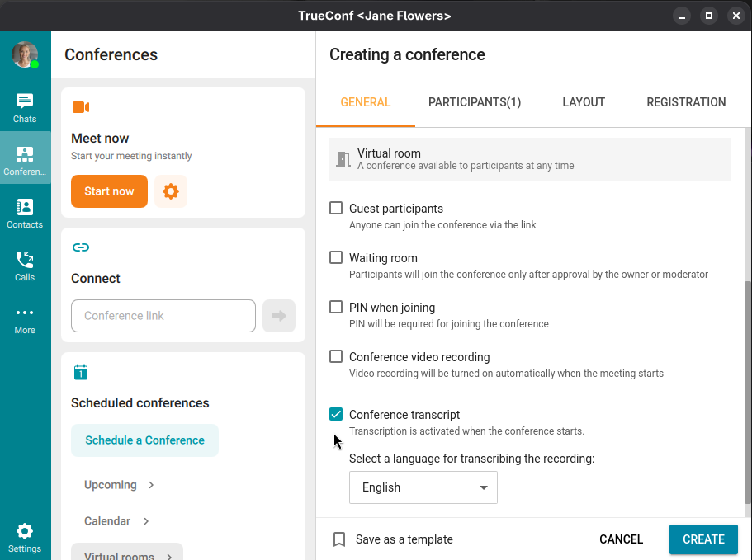Click the CREATE button

pos(703,539)
